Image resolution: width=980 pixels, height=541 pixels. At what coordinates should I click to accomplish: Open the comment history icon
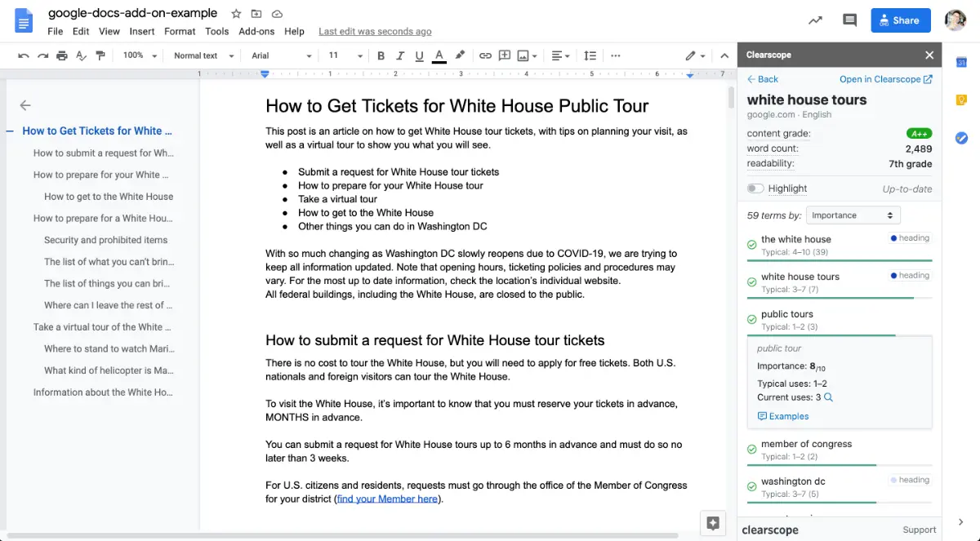click(x=849, y=20)
